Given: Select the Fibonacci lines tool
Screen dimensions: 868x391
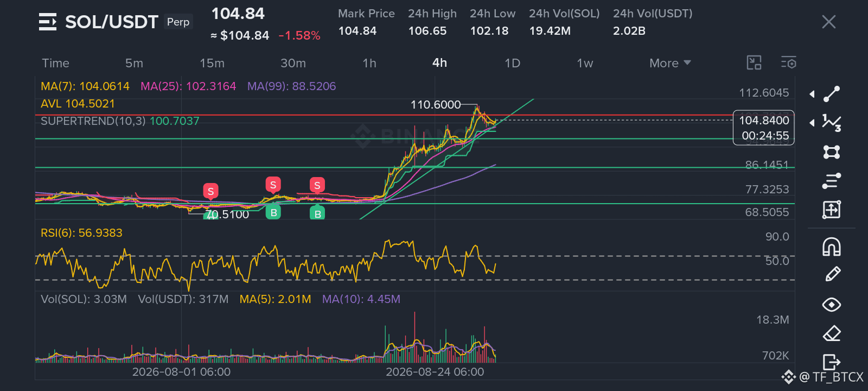Looking at the screenshot, I should pyautogui.click(x=832, y=180).
